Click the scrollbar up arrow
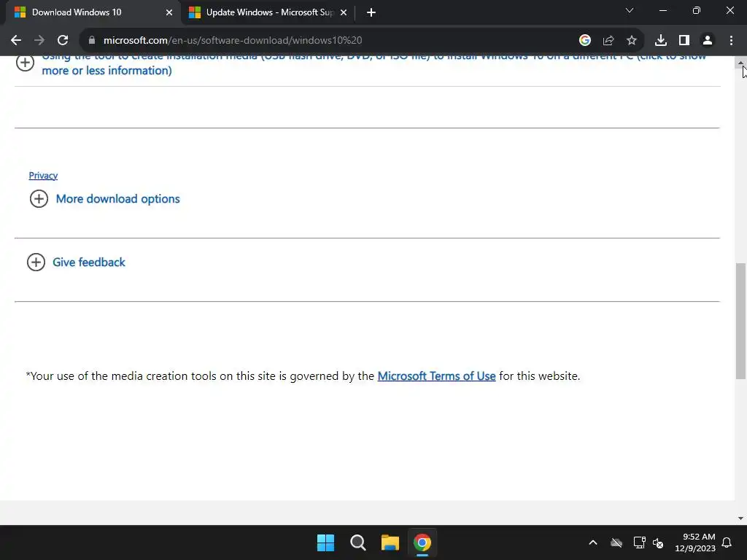The width and height of the screenshot is (747, 560). 741,63
